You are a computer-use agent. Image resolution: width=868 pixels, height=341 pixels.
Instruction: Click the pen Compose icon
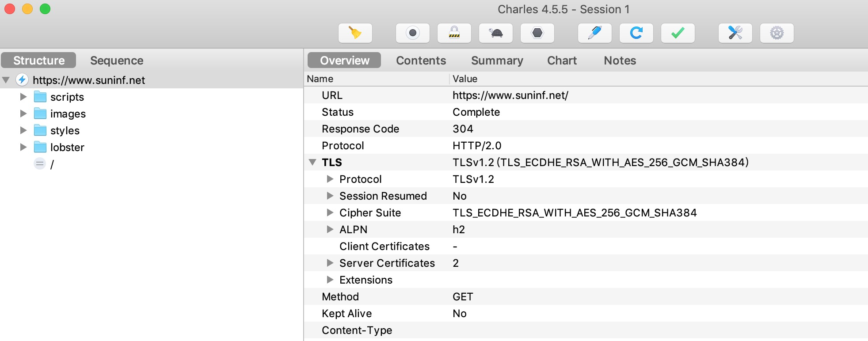[x=595, y=33]
